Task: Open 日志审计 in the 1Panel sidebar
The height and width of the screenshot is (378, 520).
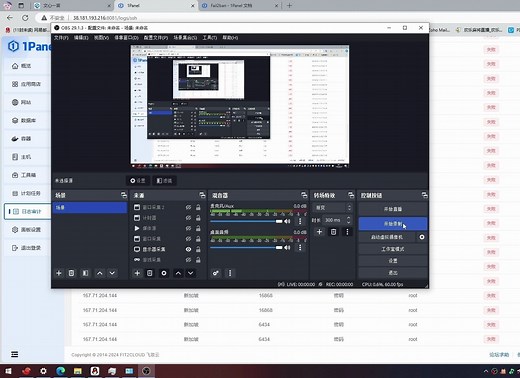Action: (28, 211)
